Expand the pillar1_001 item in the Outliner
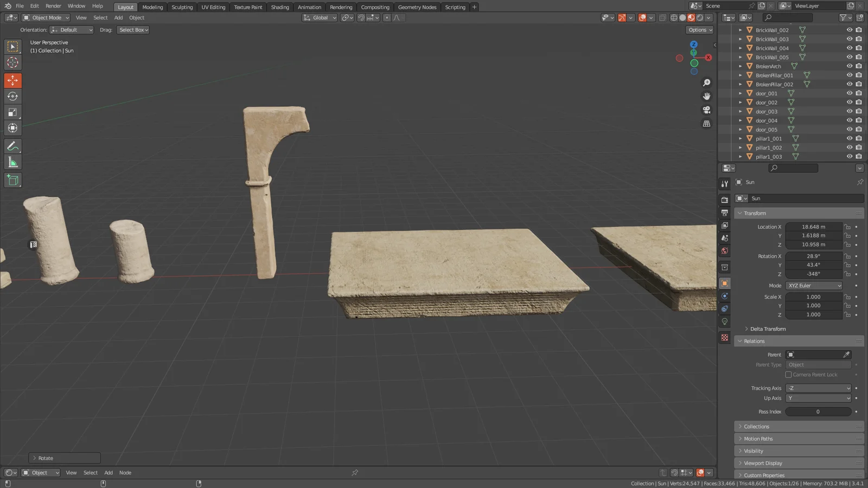Screen dimensions: 868x488 click(x=741, y=138)
